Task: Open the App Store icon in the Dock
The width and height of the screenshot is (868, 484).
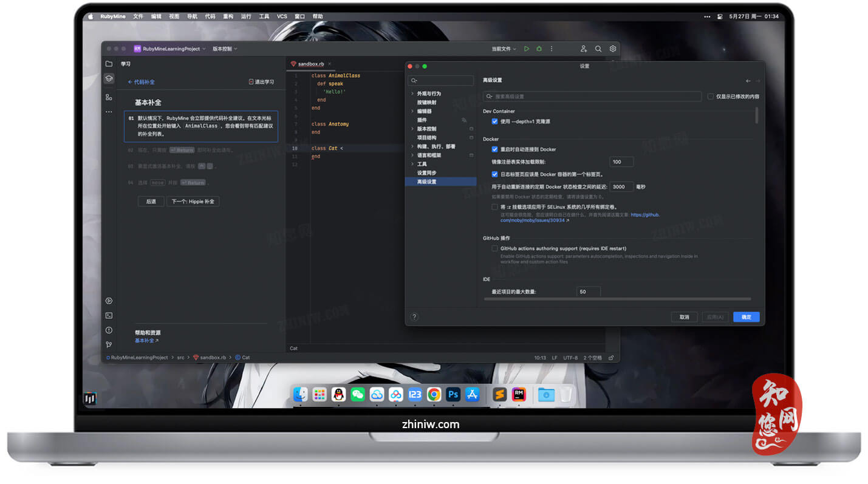Action: pos(472,394)
